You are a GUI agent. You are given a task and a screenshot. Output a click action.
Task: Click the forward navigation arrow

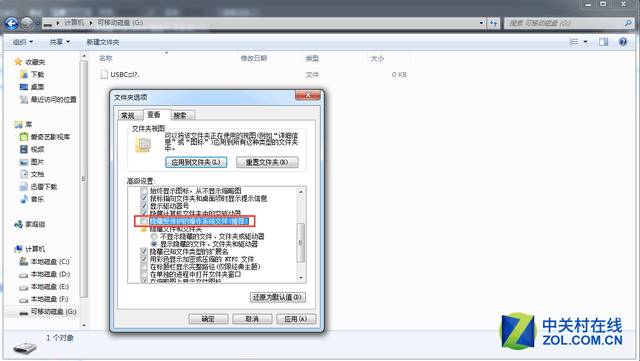click(27, 23)
